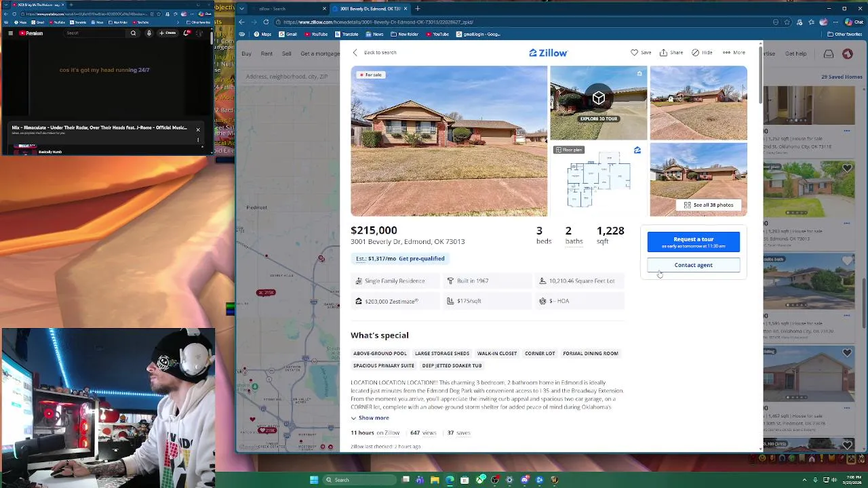The height and width of the screenshot is (488, 868).
Task: Click the YouTube search input field
Action: (x=95, y=33)
